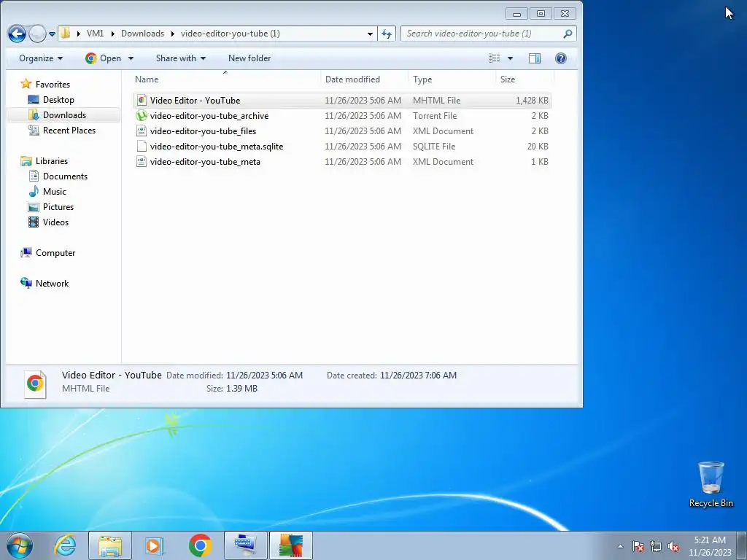Select Downloads in the address breadcrumb
Viewport: 747px width, 560px height.
point(142,34)
